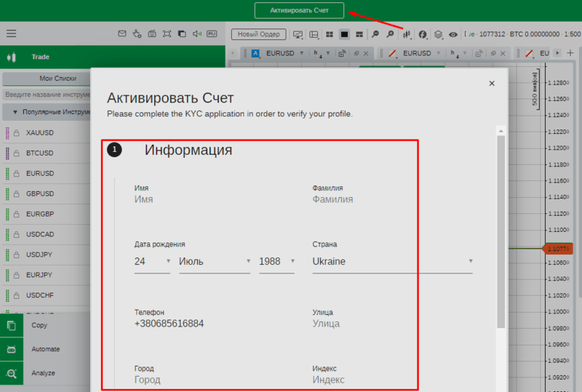Click the Активировать Счет top banner button
The image size is (582, 392).
tap(299, 10)
